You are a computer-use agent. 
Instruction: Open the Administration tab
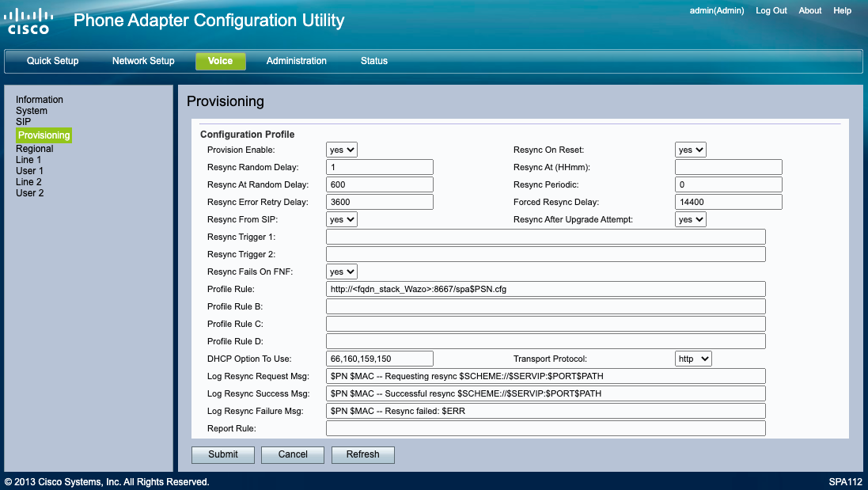[x=296, y=61]
